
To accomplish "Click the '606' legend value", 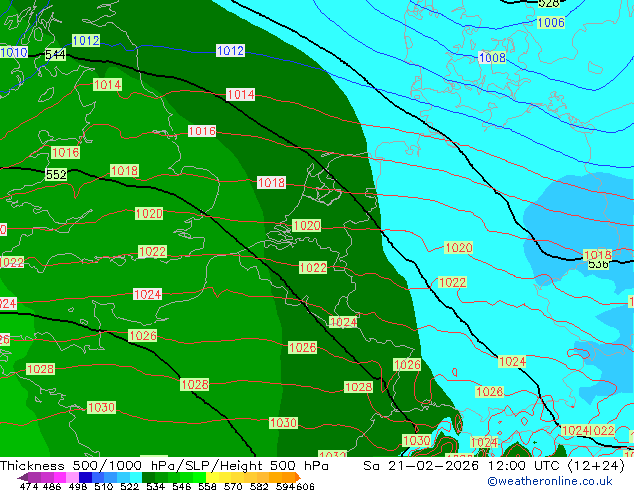I will click(305, 486).
